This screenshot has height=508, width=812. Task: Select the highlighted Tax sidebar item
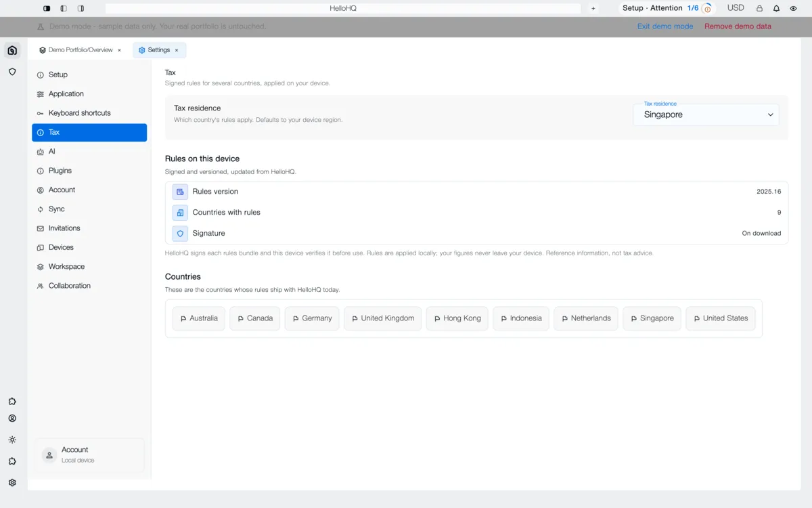coord(89,132)
